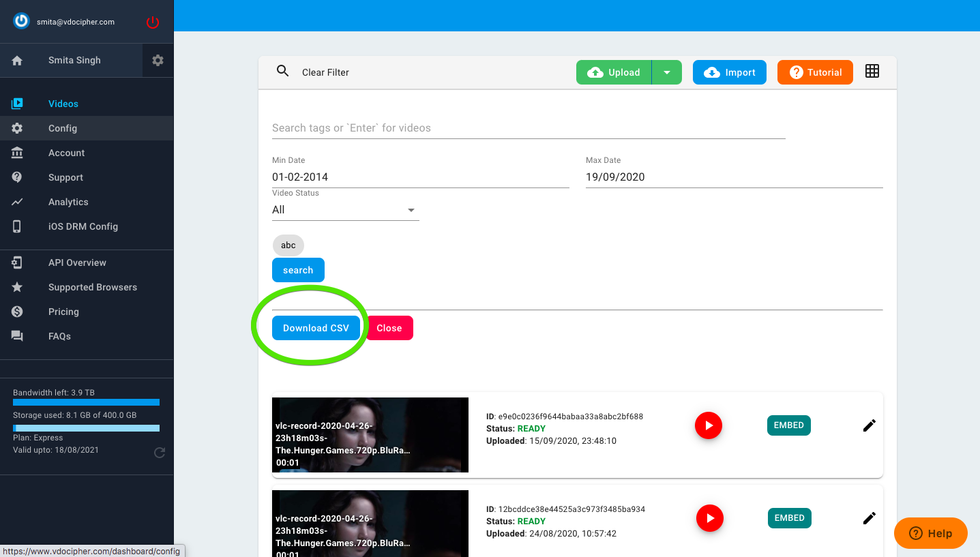Click the Plan: Express text
The height and width of the screenshot is (557, 980).
click(38, 438)
